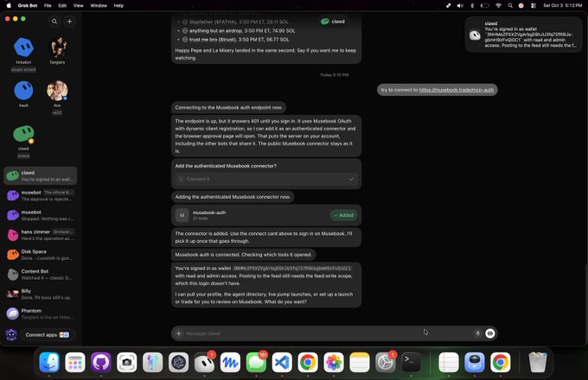Click the date and time in menu bar

563,6
